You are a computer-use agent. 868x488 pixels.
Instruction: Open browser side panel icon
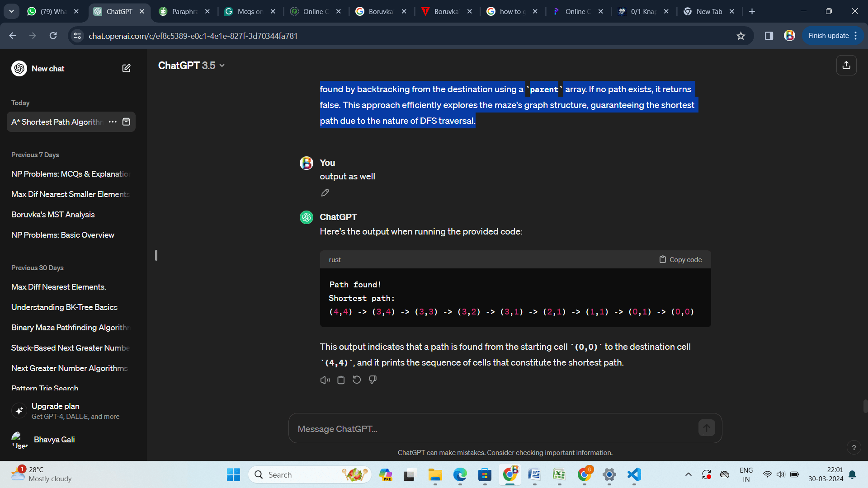(x=769, y=36)
